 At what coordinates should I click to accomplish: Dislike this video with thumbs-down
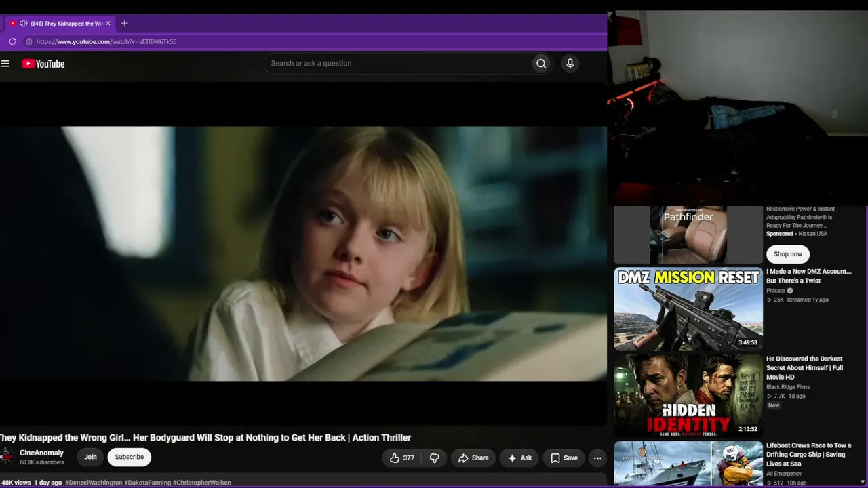pos(434,458)
